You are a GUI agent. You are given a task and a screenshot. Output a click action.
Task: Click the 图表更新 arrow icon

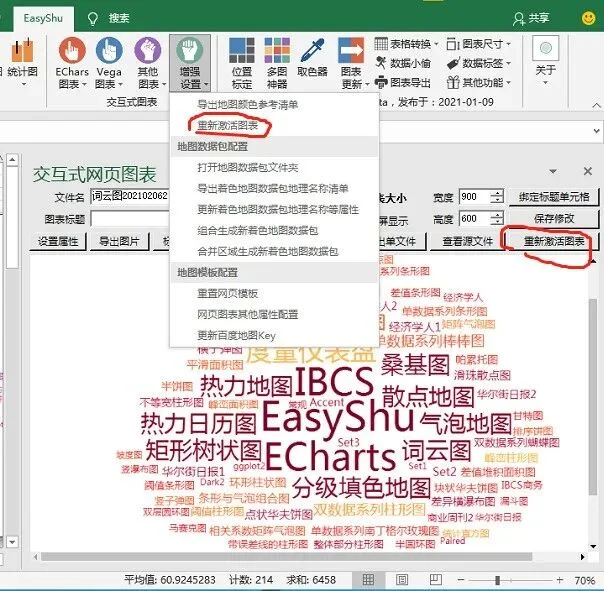click(352, 63)
